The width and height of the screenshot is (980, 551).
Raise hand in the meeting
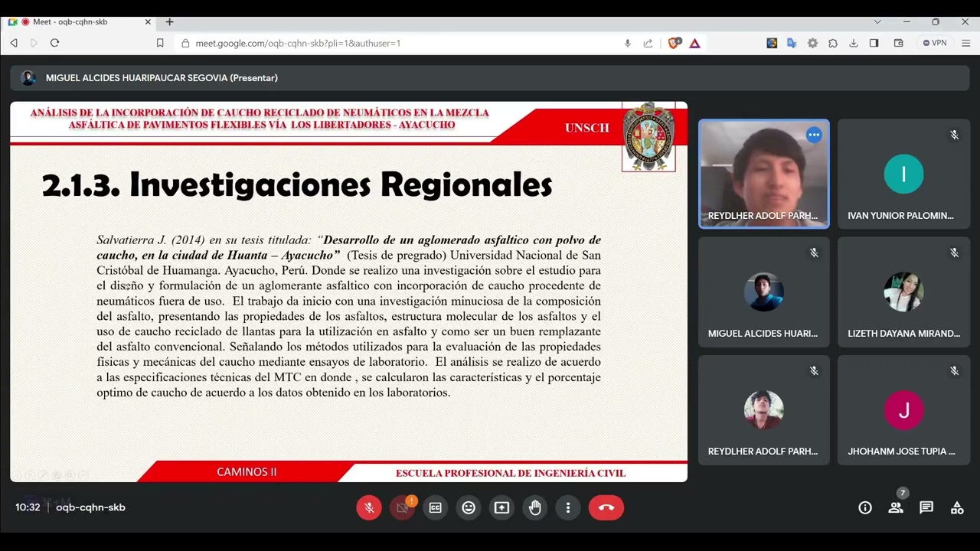tap(534, 507)
